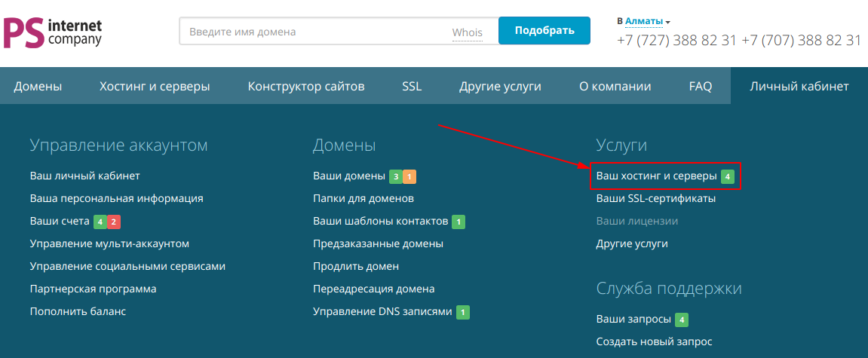
Task: Click the red badge beside Ваши счета
Action: coord(114,222)
